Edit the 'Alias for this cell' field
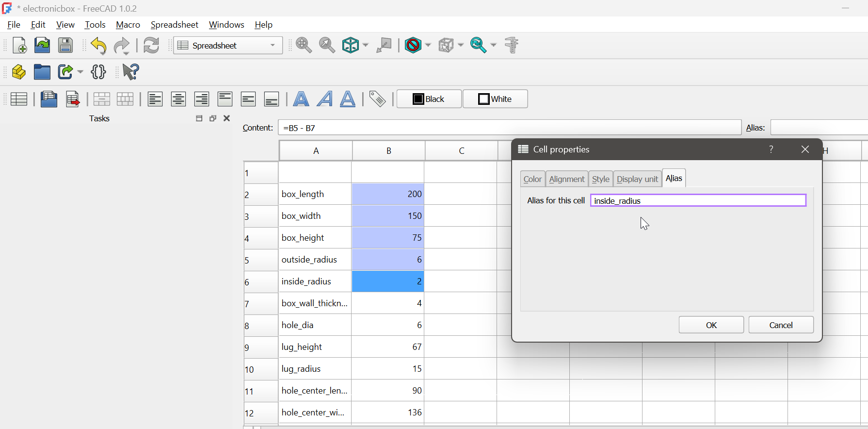The width and height of the screenshot is (868, 429). point(698,200)
